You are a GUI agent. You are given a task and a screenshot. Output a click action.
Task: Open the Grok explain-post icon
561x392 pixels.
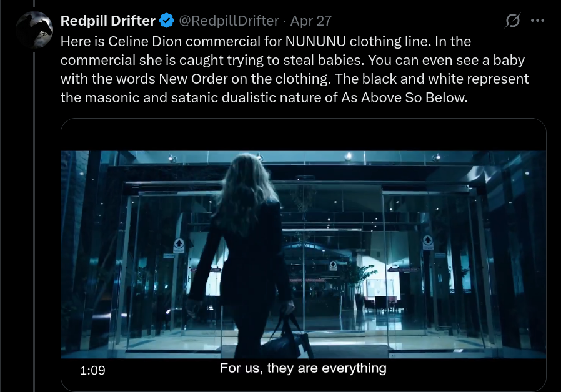pyautogui.click(x=512, y=21)
